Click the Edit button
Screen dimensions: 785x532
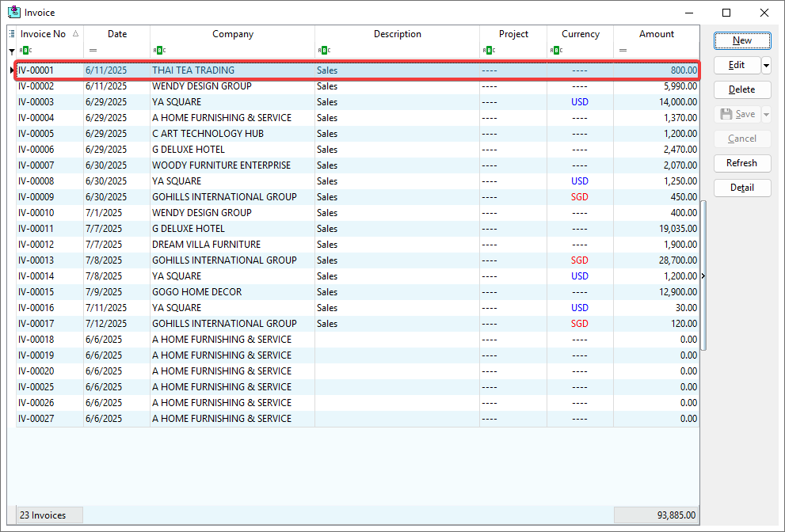coord(737,65)
